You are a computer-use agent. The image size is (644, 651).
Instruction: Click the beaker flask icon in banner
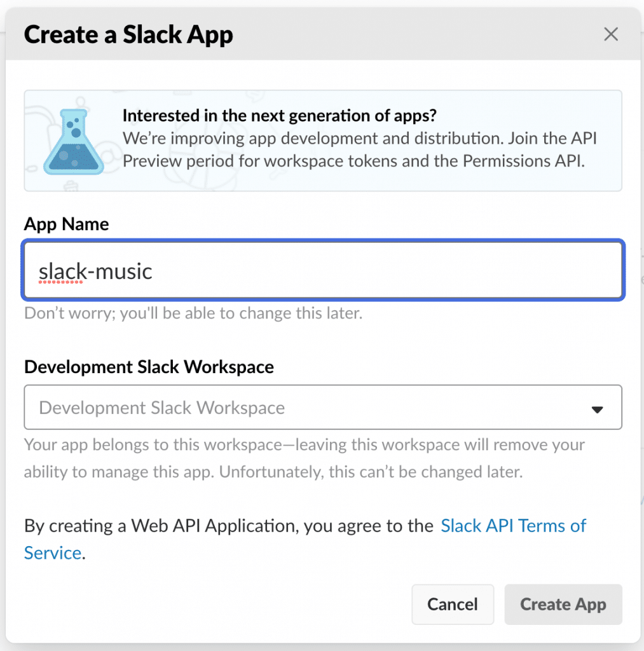pos(74,142)
